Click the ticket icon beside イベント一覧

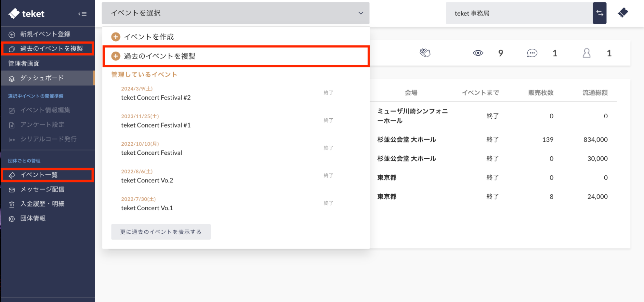pyautogui.click(x=12, y=175)
